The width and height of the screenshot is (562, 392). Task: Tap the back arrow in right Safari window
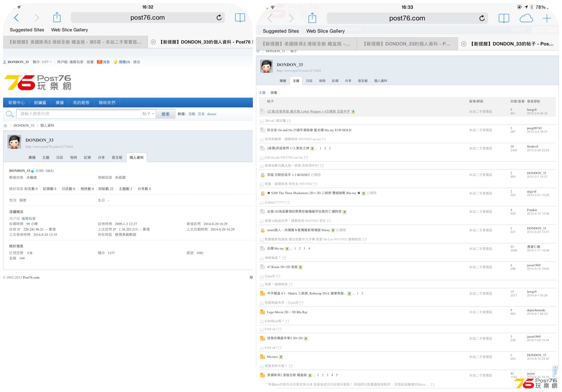(270, 19)
